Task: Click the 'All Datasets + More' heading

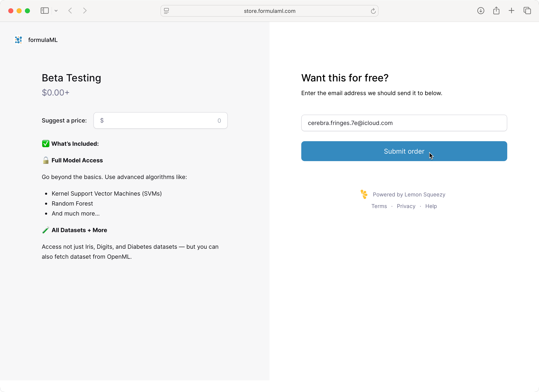Action: 79,230
